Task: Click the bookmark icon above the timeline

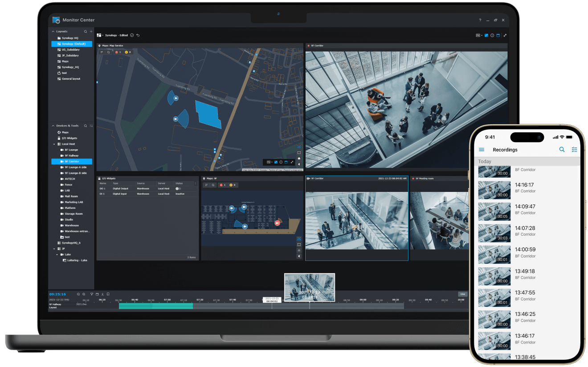Action: coord(108,294)
